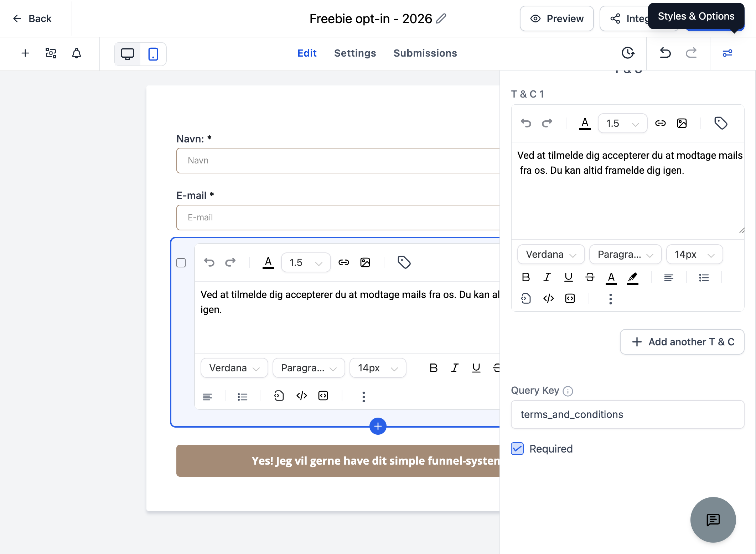Viewport: 756px width, 554px height.
Task: Apply bold in sidebar editor
Action: (526, 277)
